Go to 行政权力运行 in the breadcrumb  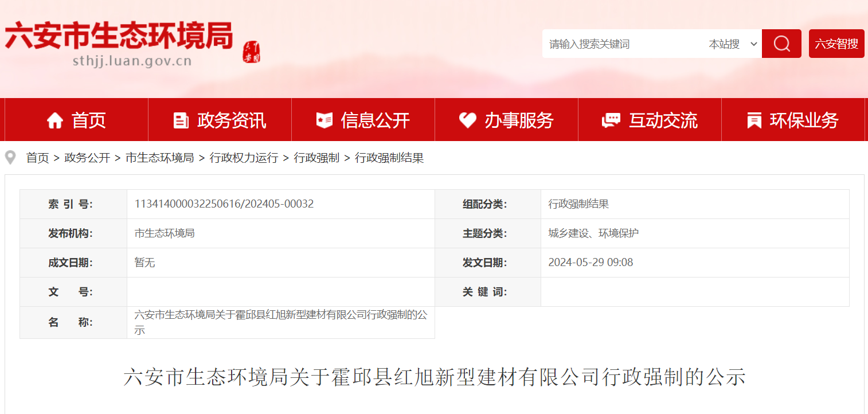[x=244, y=158]
